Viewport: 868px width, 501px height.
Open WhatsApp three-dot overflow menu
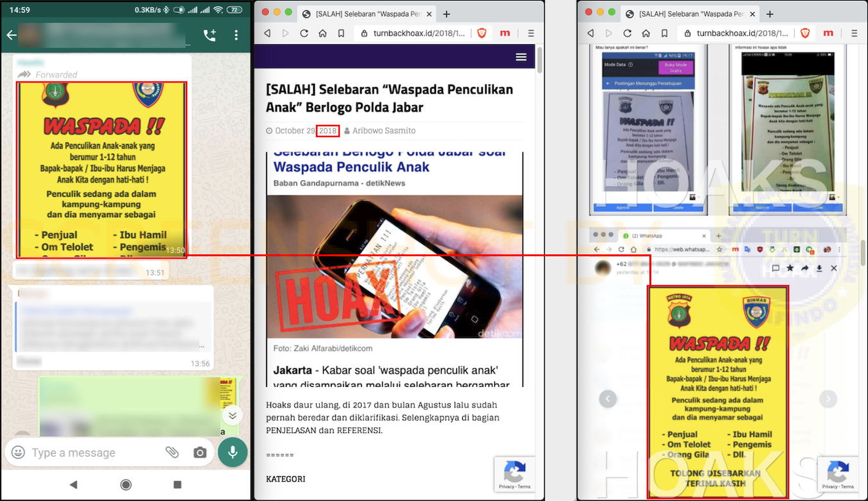pyautogui.click(x=236, y=35)
